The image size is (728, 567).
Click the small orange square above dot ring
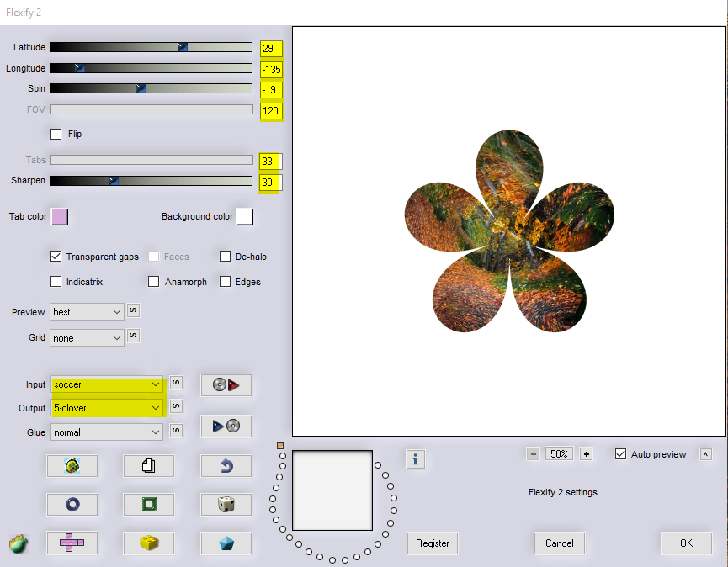point(280,445)
